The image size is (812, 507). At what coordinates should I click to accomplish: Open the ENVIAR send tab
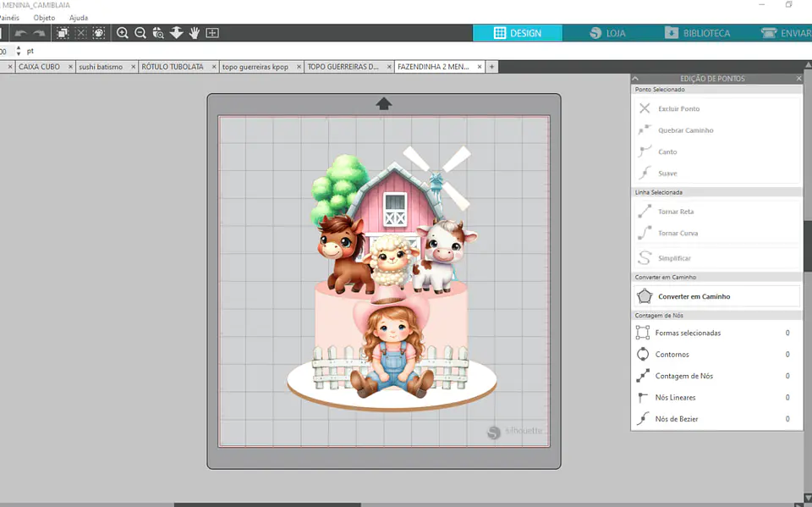[786, 33]
